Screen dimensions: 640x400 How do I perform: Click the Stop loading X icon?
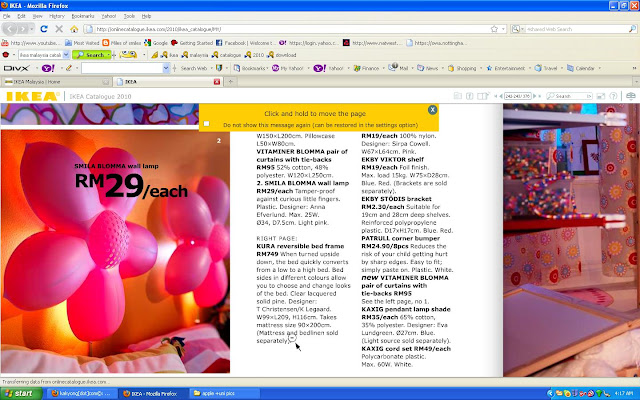(x=59, y=29)
